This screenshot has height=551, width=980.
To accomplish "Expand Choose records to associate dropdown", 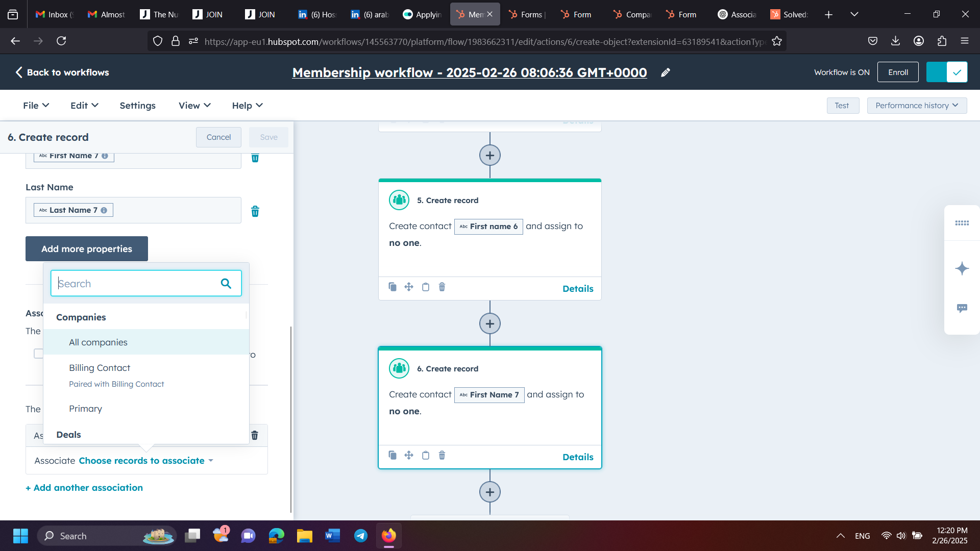I will coord(145,461).
